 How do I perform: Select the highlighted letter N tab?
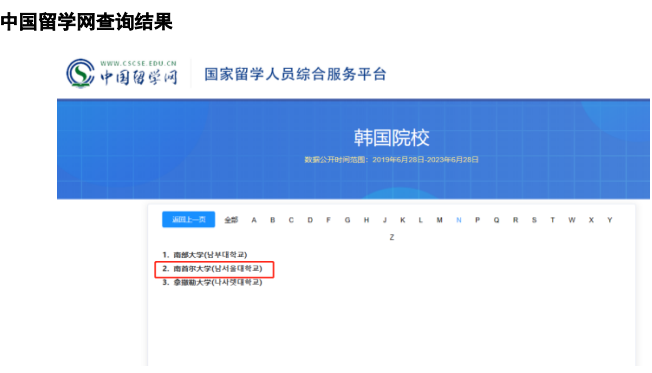459,220
